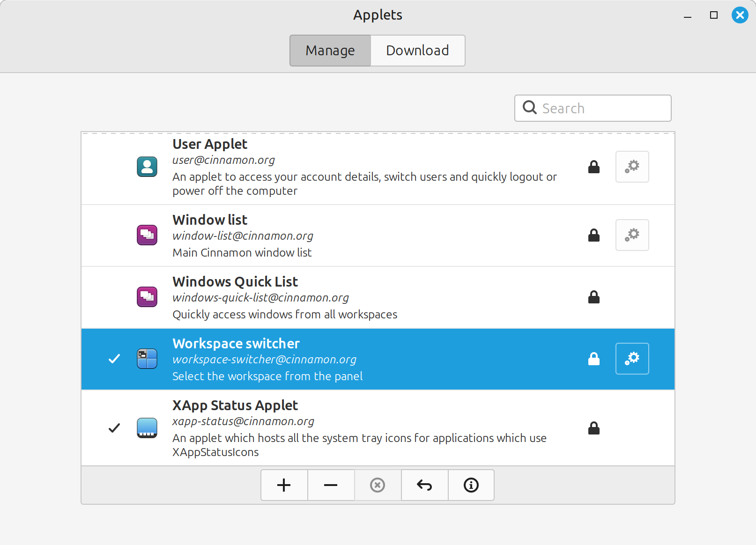Screen dimensions: 756x545
Task: Click XApp description about system tray icons
Action: click(x=359, y=445)
